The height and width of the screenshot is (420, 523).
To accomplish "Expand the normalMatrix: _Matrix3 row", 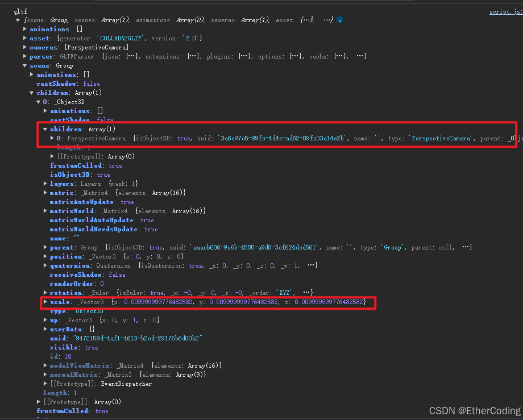I will [45, 375].
